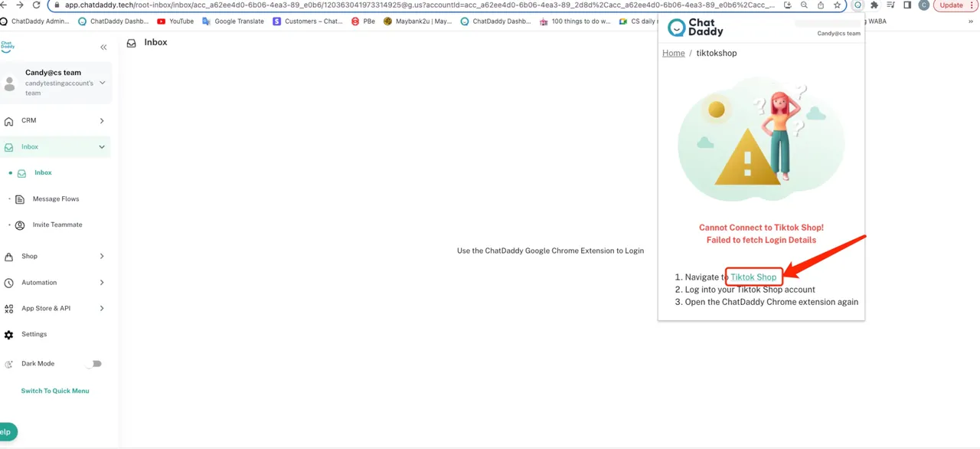Screen dimensions: 980x449
Task: Select the Inbox sub-item in sidebar
Action: tap(43, 173)
